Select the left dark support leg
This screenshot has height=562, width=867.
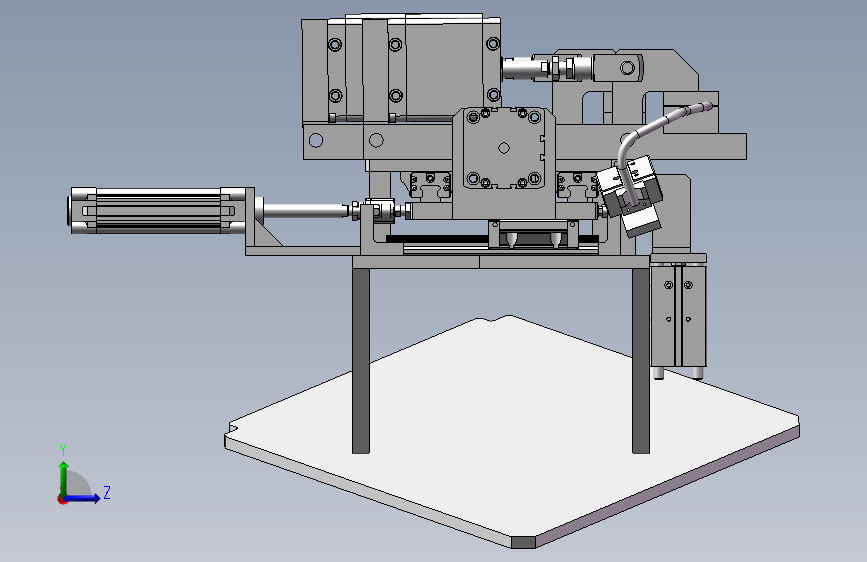point(361,361)
